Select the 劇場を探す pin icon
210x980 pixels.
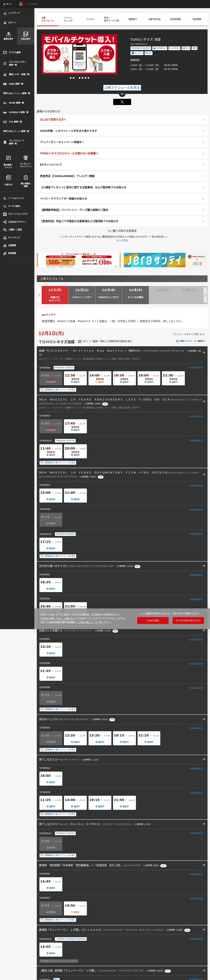point(8,34)
